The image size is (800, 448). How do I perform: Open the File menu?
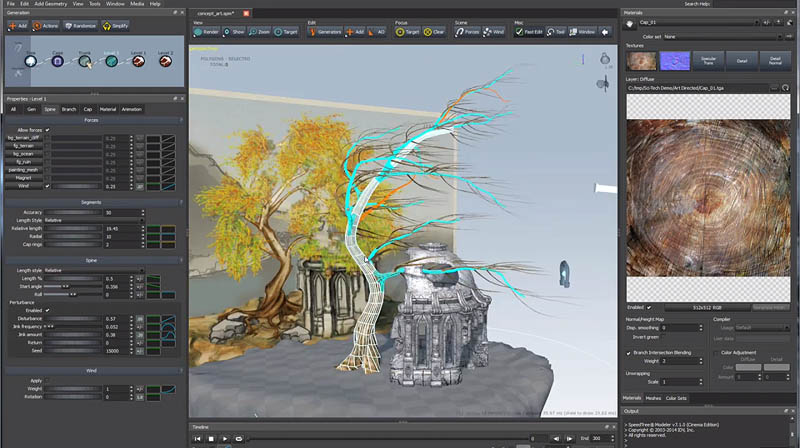tap(10, 4)
